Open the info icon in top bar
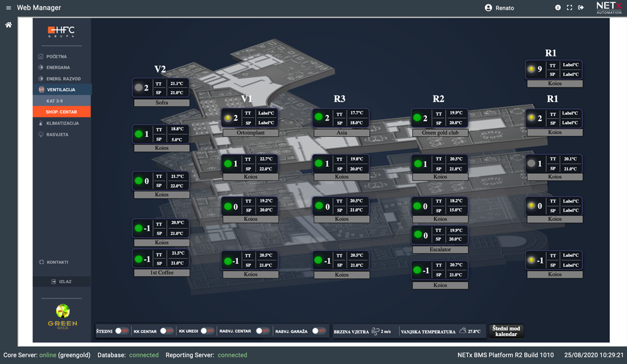Viewport: 627px width, 364px height. coord(558,8)
